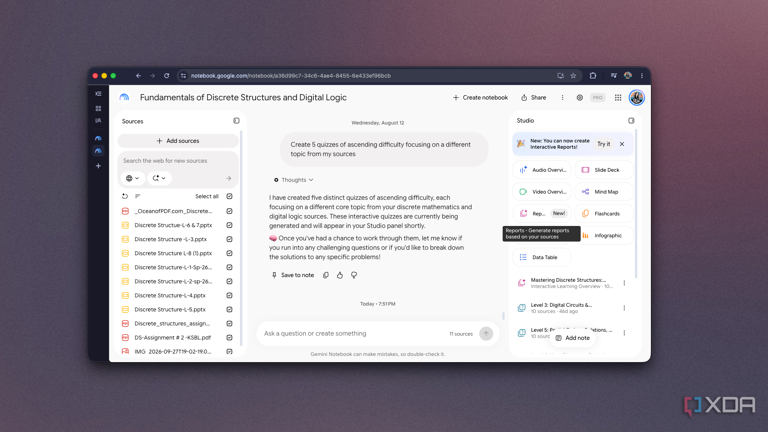This screenshot has width=768, height=432.
Task: Uncheck Discrete Structue-L-6 & 7.pptx checkbox
Action: [x=229, y=225]
